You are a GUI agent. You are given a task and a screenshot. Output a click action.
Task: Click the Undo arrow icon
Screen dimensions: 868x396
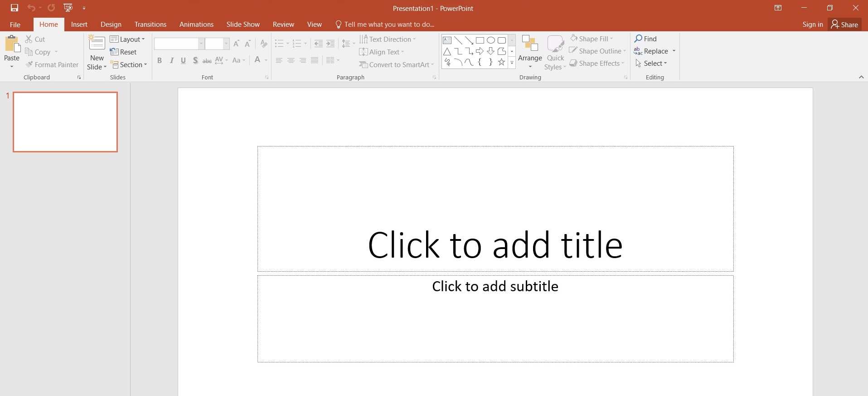tap(31, 8)
